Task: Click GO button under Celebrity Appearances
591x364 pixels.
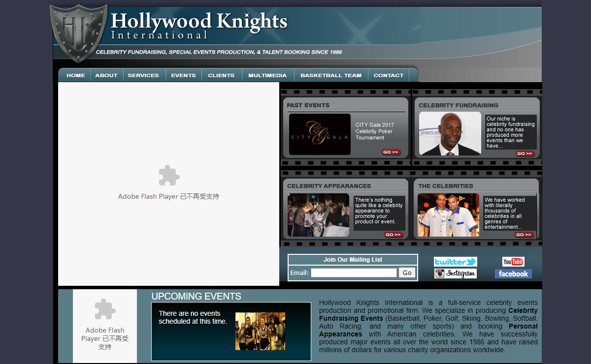Action: [394, 235]
